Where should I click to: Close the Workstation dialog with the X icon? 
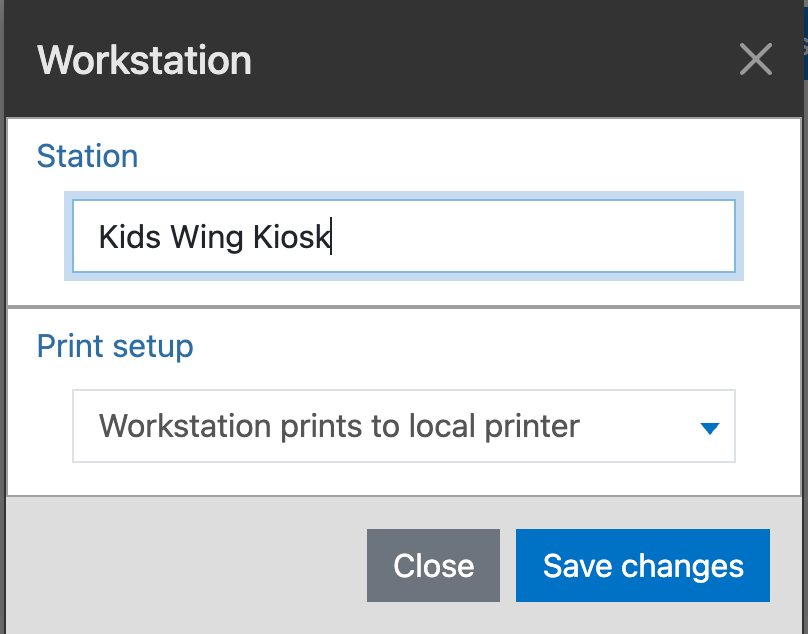pyautogui.click(x=755, y=59)
